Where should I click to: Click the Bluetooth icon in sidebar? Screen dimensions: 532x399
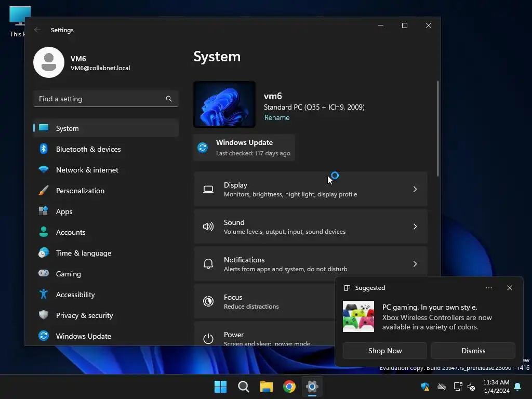coord(44,149)
